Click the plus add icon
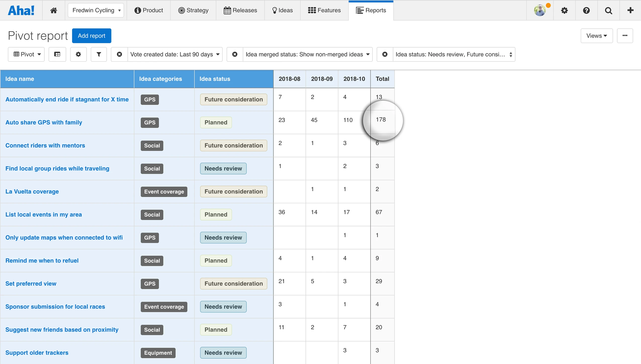 [x=630, y=10]
